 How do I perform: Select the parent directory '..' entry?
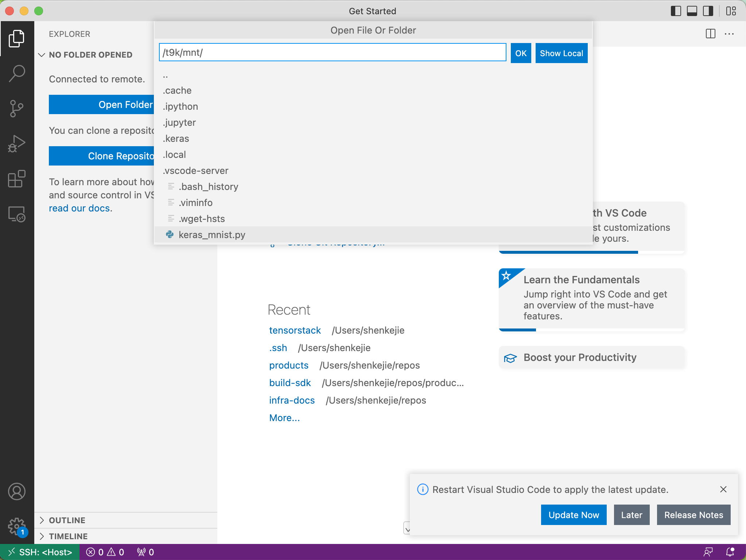click(x=373, y=74)
